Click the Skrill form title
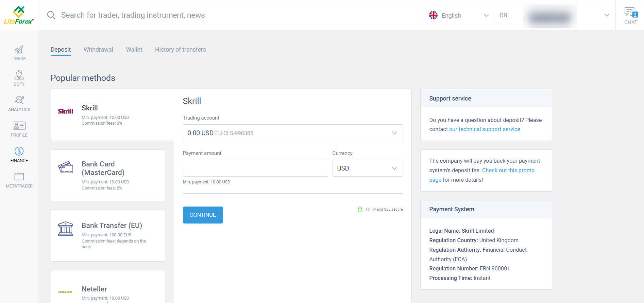Screen dimensions: 644x303 [192, 101]
